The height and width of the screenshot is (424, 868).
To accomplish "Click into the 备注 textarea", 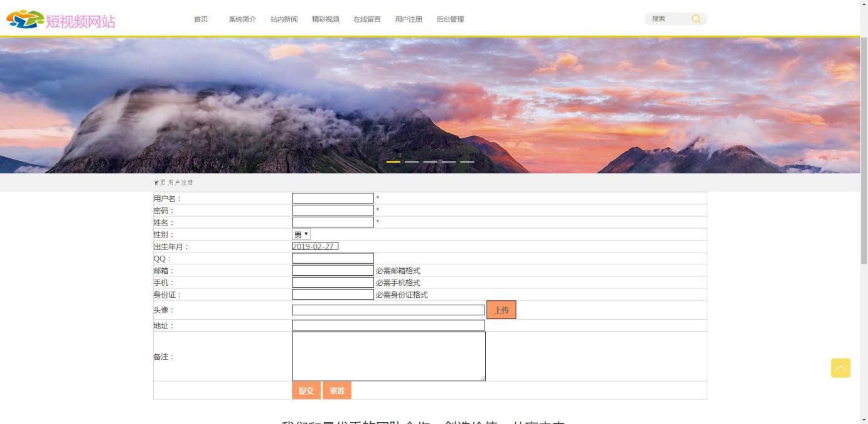I will (x=388, y=356).
